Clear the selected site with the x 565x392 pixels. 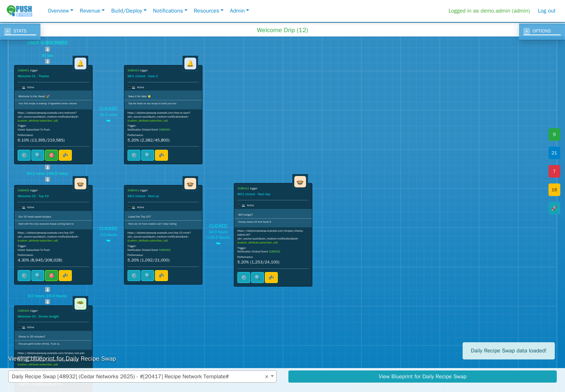(x=266, y=377)
